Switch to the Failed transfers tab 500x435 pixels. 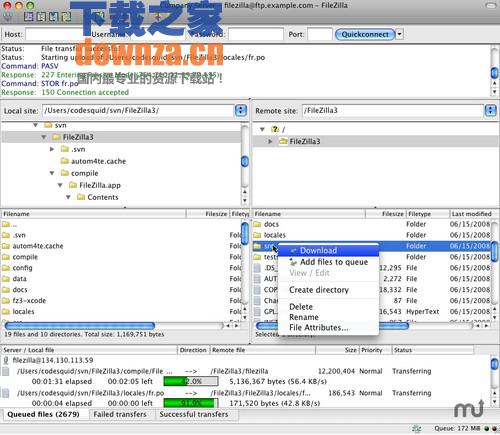(x=120, y=414)
